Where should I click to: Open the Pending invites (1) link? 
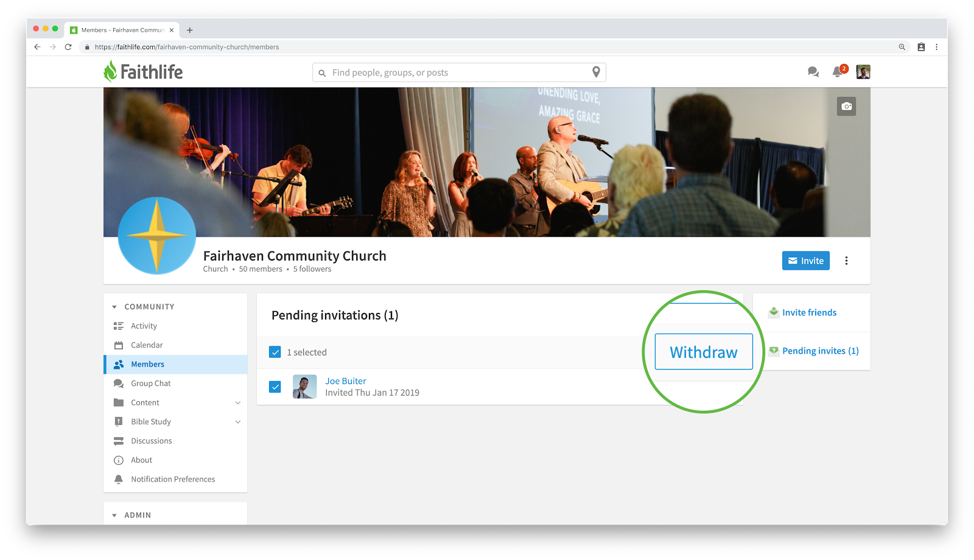(x=821, y=351)
